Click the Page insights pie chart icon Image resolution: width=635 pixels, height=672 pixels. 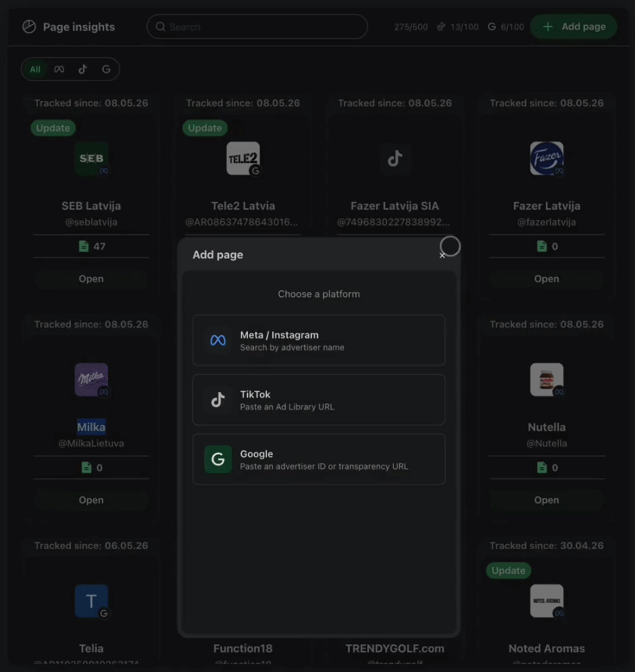pos(29,27)
